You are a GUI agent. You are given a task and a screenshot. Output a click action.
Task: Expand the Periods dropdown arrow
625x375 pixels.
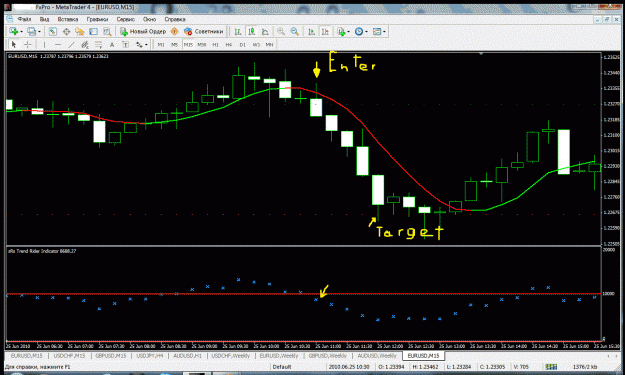366,31
